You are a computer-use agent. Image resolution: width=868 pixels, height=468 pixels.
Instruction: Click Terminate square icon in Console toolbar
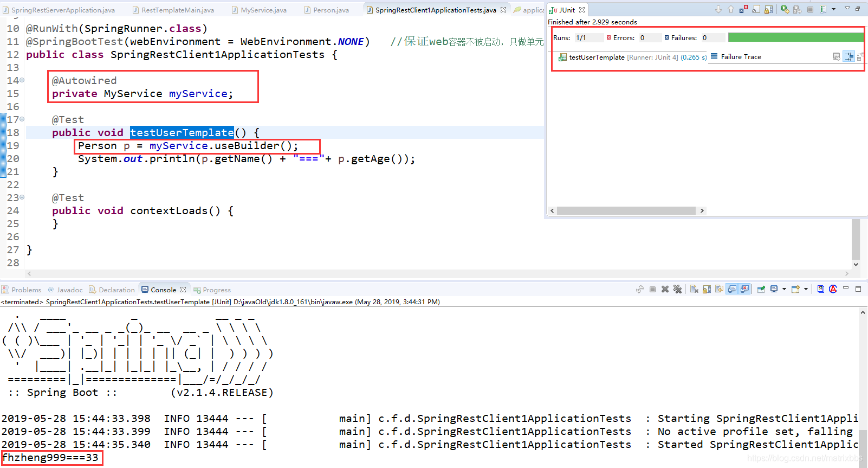pyautogui.click(x=652, y=289)
